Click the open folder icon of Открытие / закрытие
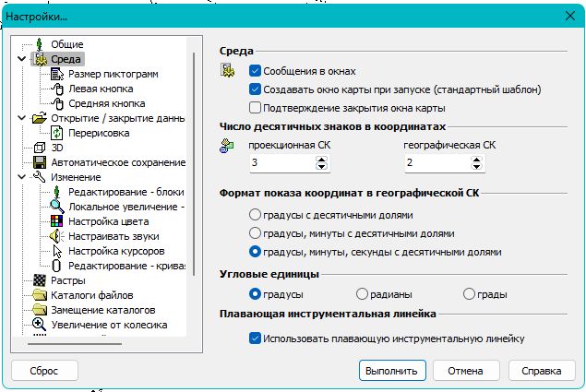Viewport: 586px width, 392px height. 40,118
